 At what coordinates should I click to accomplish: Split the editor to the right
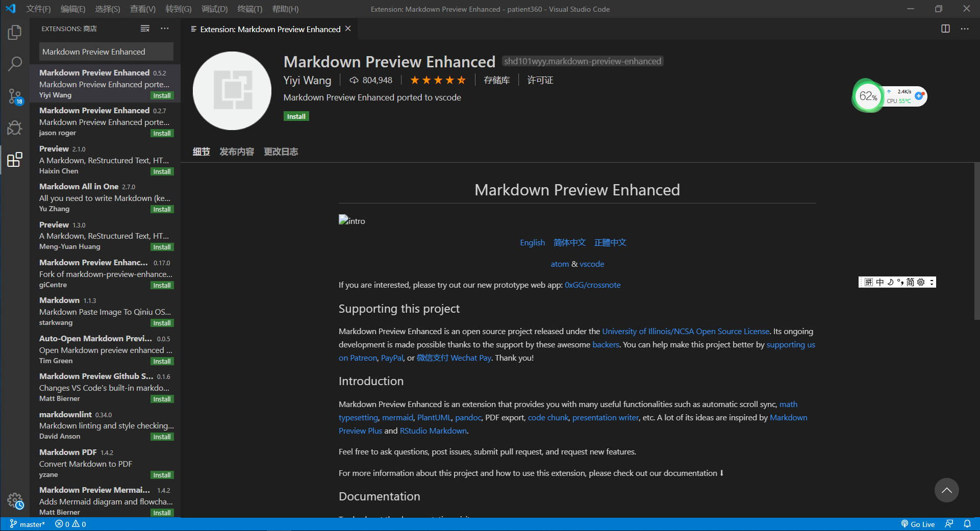coord(945,29)
